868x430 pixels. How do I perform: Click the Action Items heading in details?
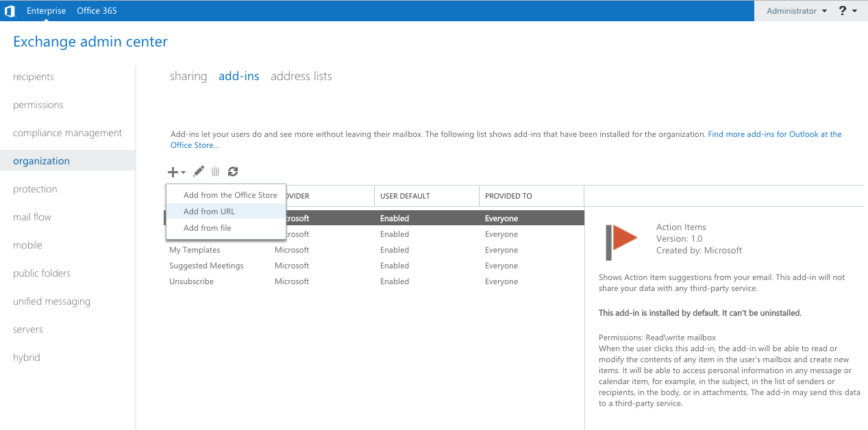681,227
